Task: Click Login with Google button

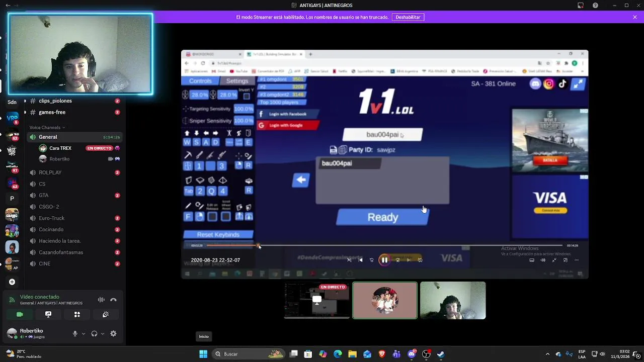Action: 288,125
